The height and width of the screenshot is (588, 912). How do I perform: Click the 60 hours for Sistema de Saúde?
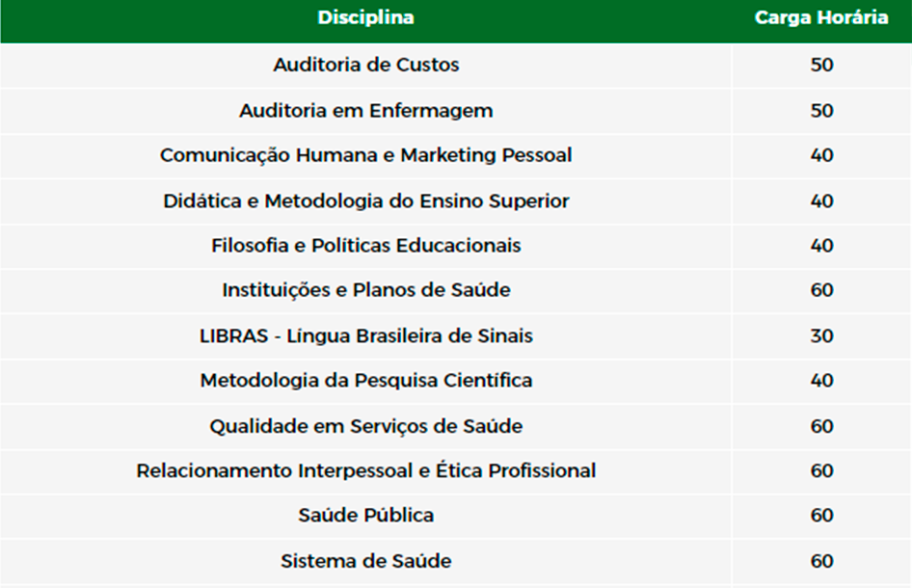pyautogui.click(x=821, y=561)
